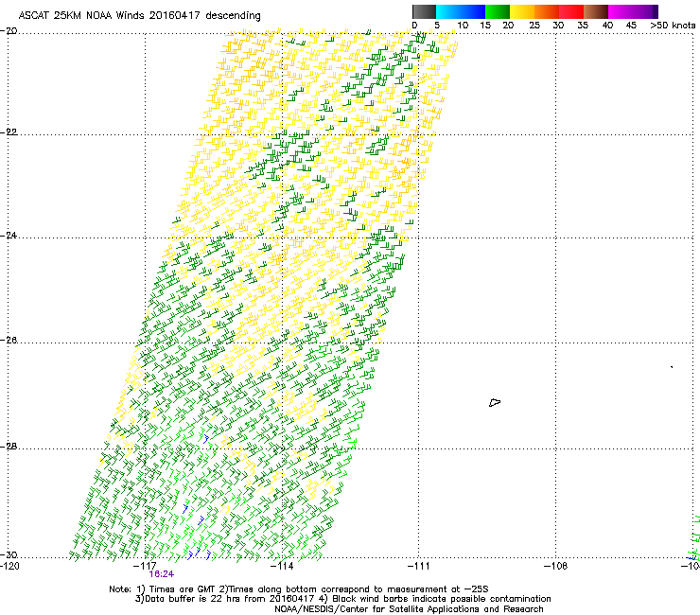Click the note line starting "3)Data buffer is 22 hrs"
Image resolution: width=700 pixels, height=615 pixels.
342,599
